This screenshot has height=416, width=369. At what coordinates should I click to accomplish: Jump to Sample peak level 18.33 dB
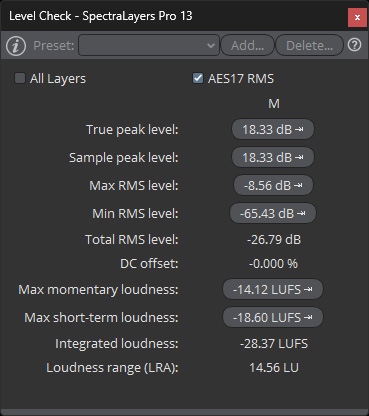(273, 157)
